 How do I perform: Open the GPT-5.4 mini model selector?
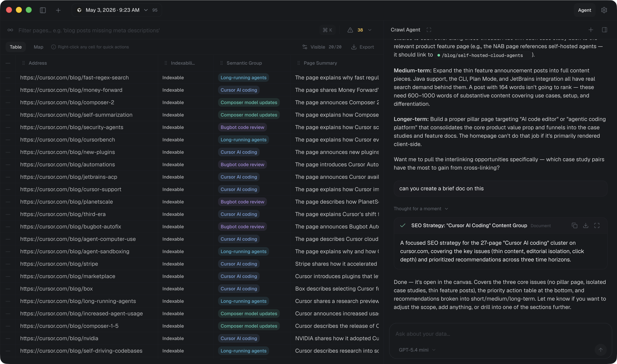coord(417,350)
